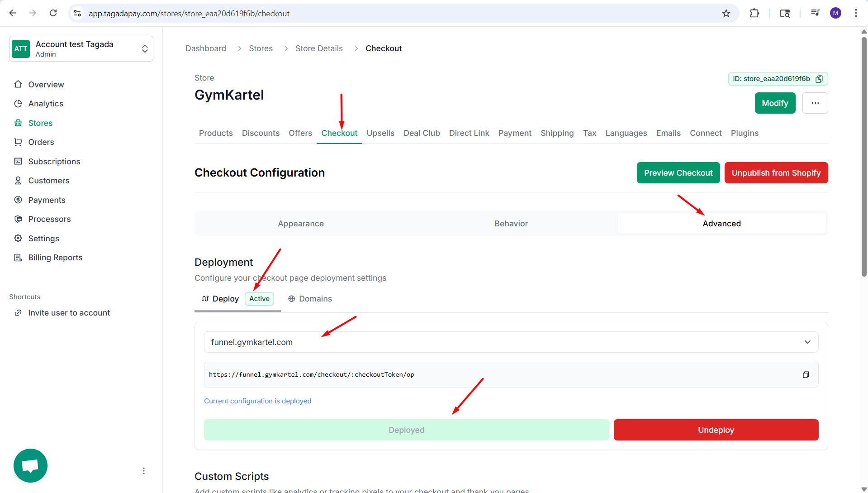This screenshot has width=868, height=493.
Task: Open sidebar footer three-dot menu
Action: pyautogui.click(x=144, y=471)
